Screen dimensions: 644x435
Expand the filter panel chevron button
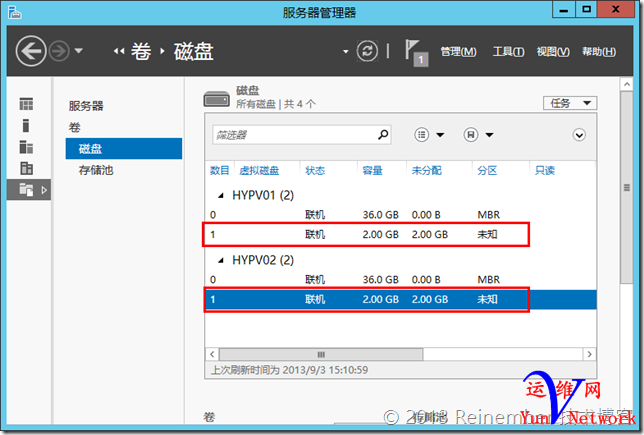point(579,135)
